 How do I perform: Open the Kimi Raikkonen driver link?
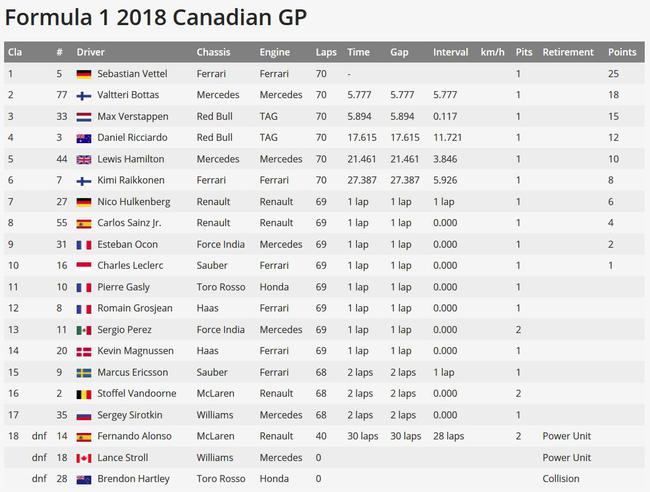coord(131,180)
